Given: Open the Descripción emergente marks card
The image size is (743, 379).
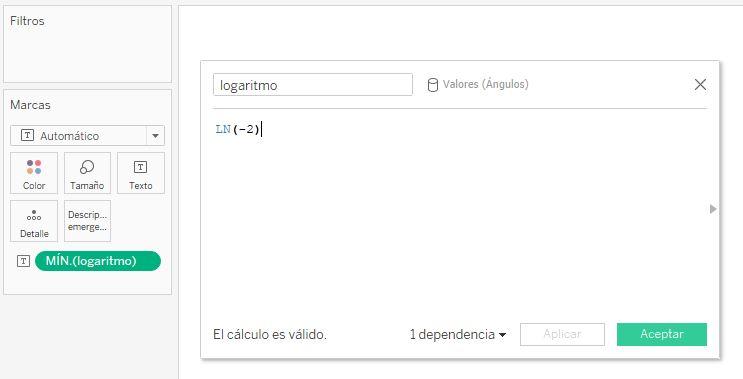Looking at the screenshot, I should (87, 221).
